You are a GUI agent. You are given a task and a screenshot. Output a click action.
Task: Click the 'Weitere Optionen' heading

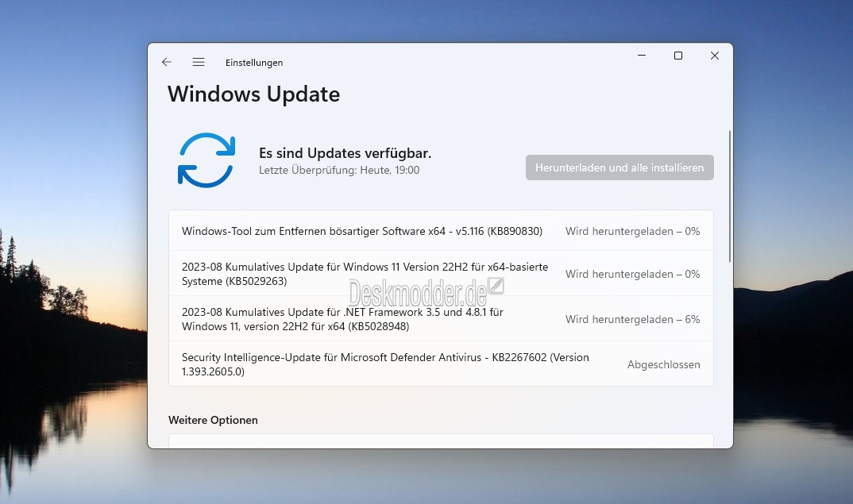click(213, 420)
